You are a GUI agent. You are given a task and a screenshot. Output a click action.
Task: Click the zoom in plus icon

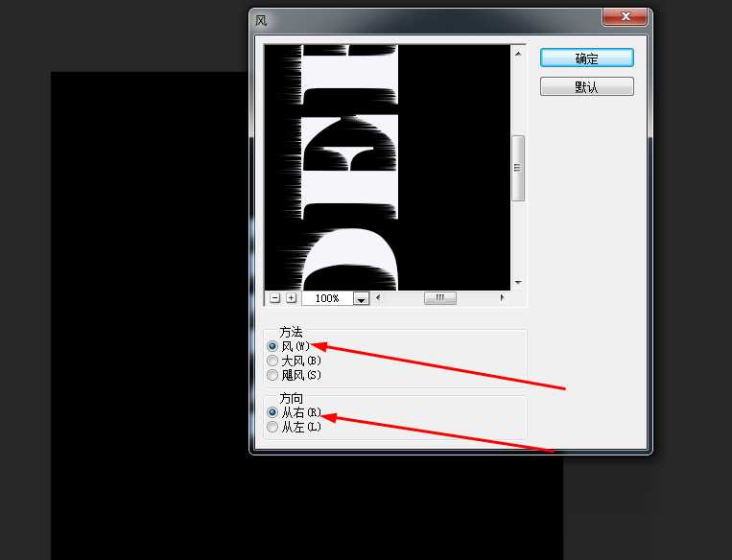(x=291, y=298)
